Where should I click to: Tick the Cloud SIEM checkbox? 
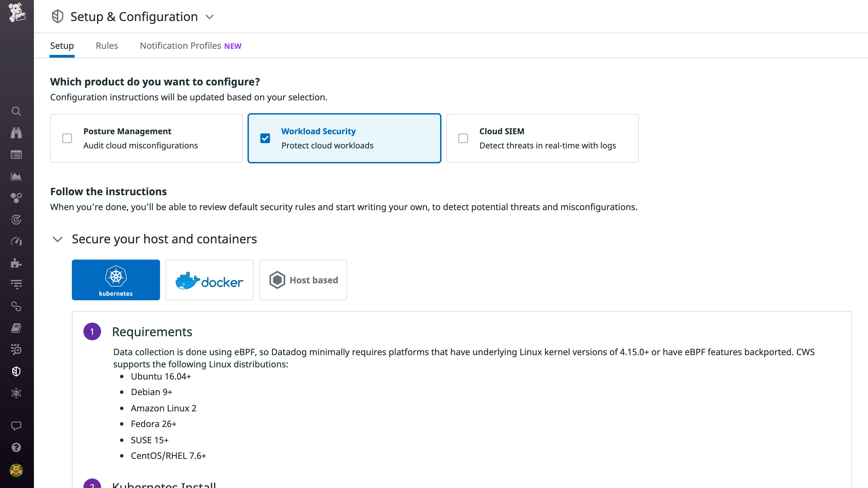coord(463,138)
